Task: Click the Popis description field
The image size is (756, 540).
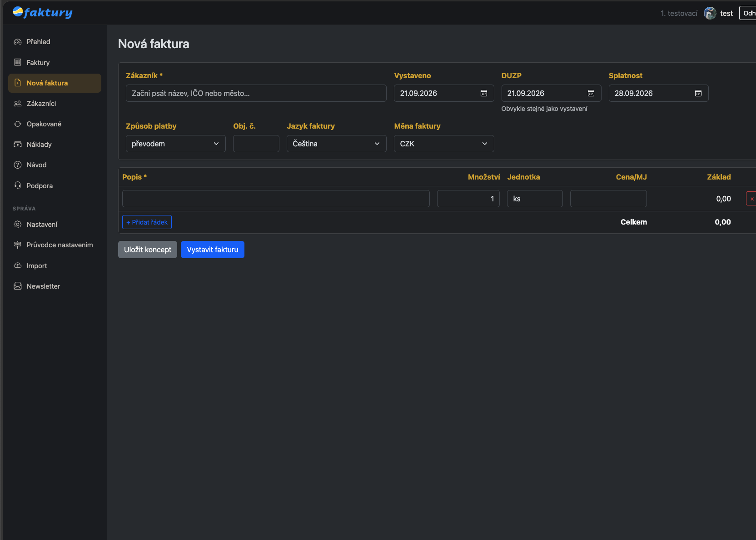Action: click(x=276, y=199)
